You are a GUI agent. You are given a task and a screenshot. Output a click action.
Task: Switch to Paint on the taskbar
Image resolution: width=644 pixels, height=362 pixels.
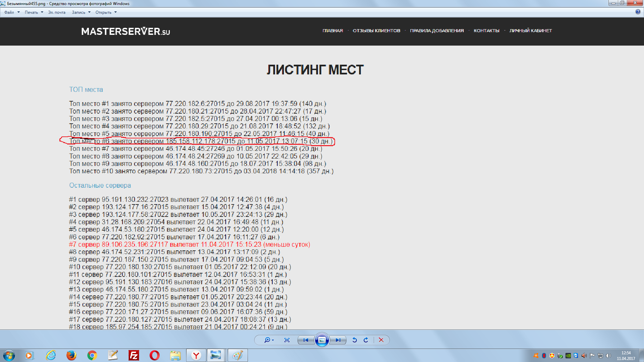237,355
